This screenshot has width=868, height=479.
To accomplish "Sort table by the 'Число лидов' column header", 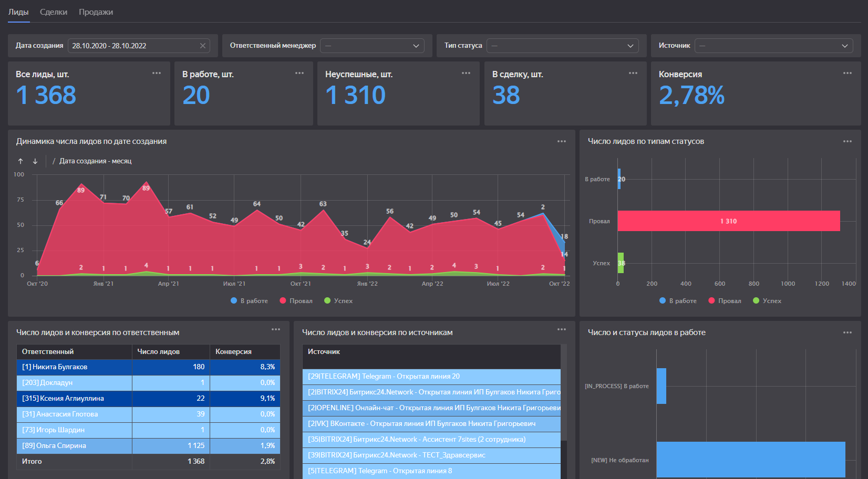I will [x=159, y=351].
